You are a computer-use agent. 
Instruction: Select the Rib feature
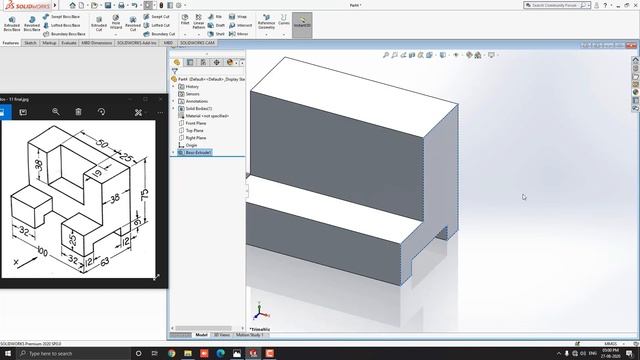(x=215, y=17)
